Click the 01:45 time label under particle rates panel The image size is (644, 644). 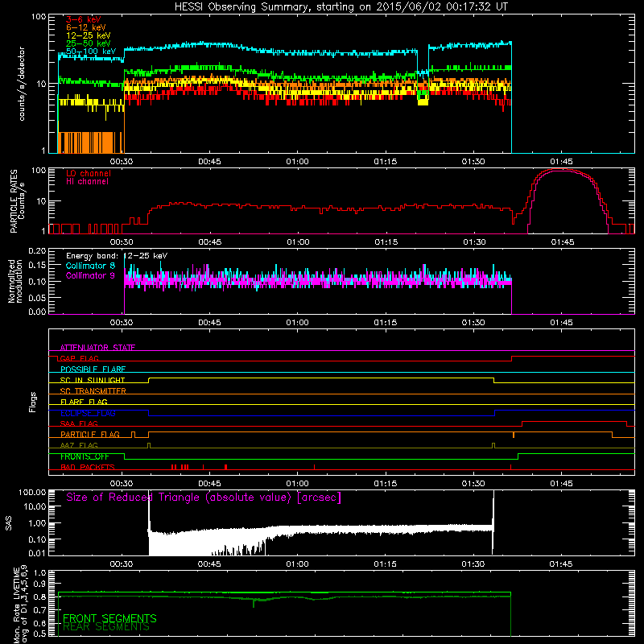(x=562, y=242)
